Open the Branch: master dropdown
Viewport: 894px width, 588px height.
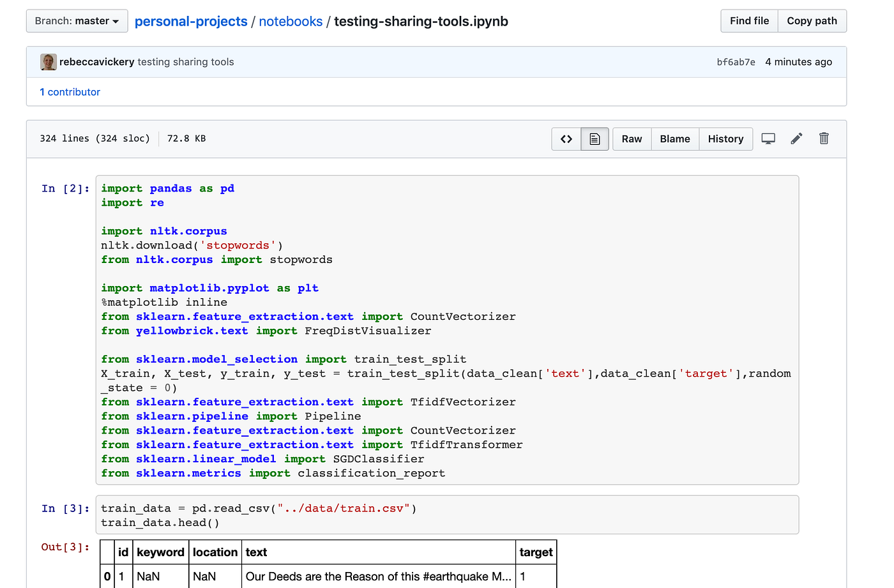(77, 21)
